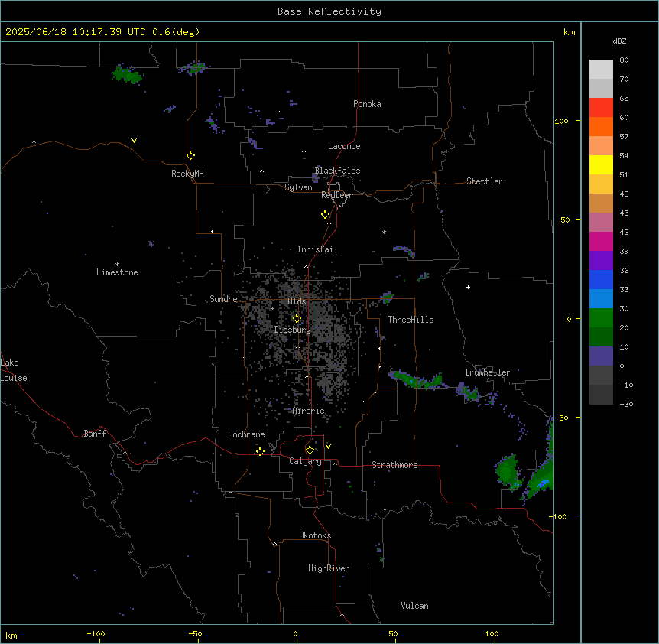This screenshot has width=659, height=644.
Task: Select the Drumheller label
Action: (x=488, y=372)
